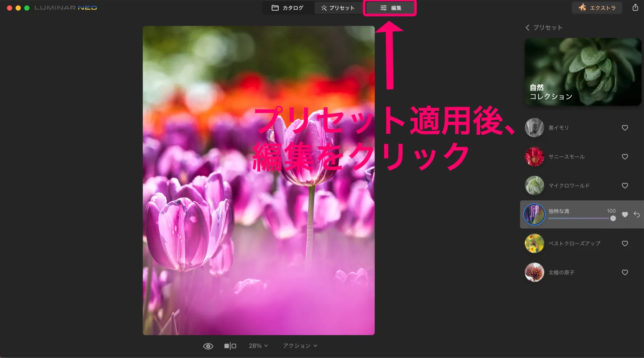
Task: Reset 独特な滴 preset with undo arrow
Action: tap(637, 215)
